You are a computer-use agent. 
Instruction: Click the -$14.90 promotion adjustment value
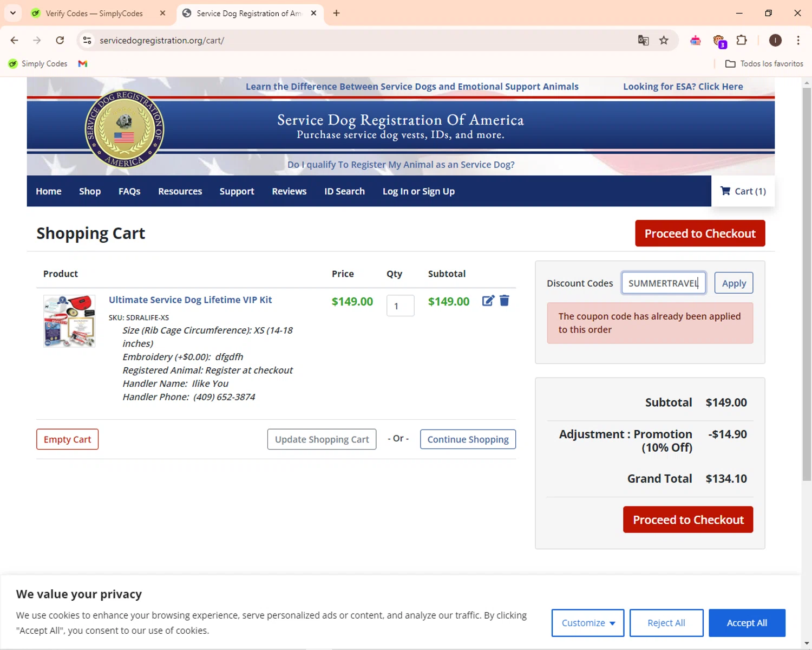pos(727,434)
